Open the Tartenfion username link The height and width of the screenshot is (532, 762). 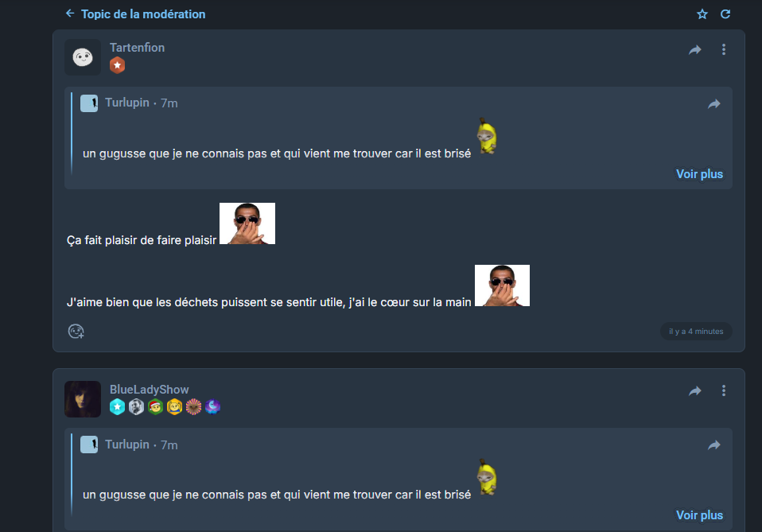[x=137, y=48]
